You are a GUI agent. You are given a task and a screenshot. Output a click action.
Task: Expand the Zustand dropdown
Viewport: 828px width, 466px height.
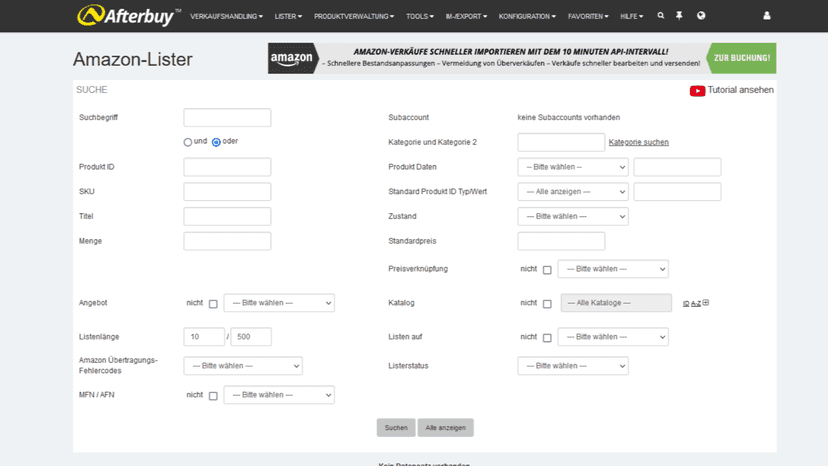coord(573,217)
